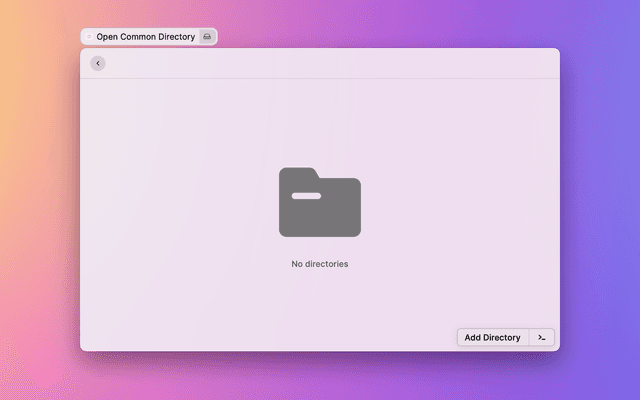Click the small circle icon before the title
Image resolution: width=640 pixels, height=400 pixels.
click(89, 37)
